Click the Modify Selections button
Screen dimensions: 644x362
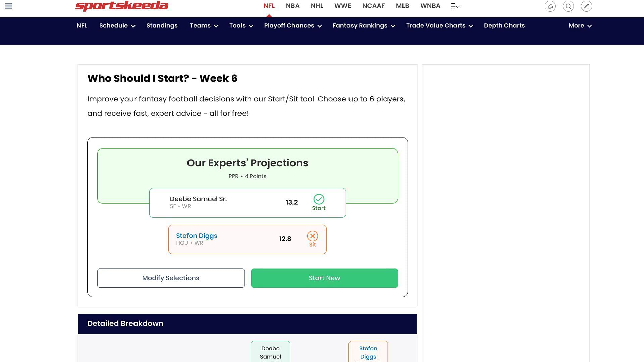[170, 278]
